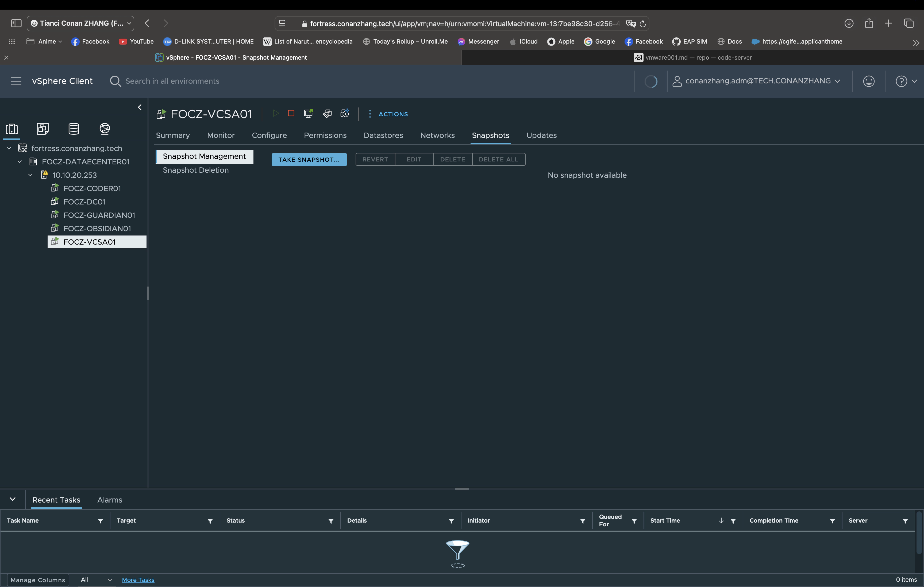
Task: Open the Networking inventory icon
Action: pyautogui.click(x=105, y=129)
